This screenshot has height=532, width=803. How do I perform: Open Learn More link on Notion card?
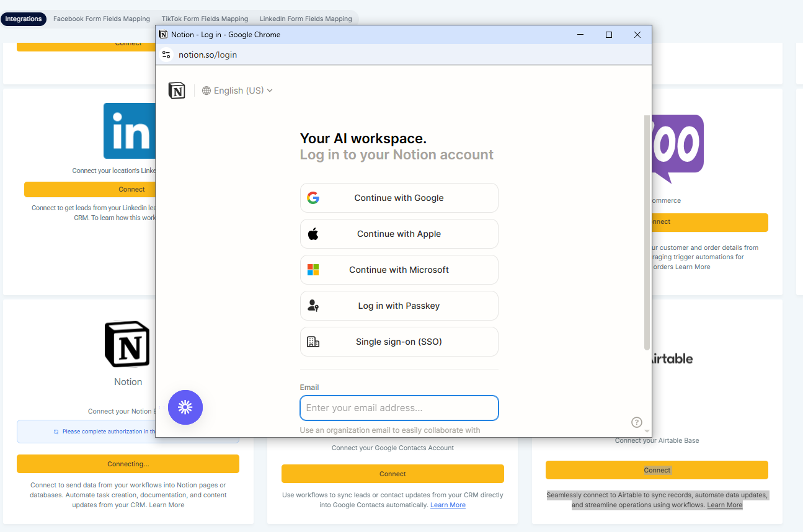tap(167, 505)
